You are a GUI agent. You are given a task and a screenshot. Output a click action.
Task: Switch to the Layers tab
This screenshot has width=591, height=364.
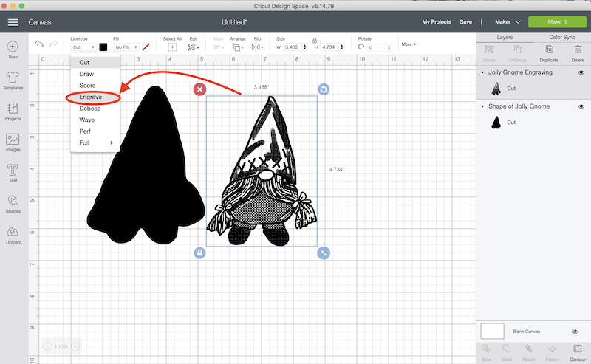point(505,38)
